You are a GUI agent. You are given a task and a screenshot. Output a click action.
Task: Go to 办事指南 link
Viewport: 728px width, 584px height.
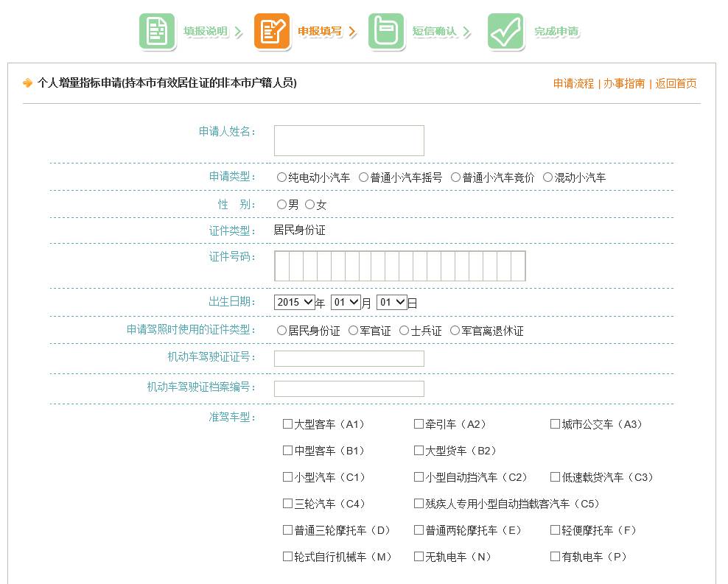pyautogui.click(x=623, y=83)
